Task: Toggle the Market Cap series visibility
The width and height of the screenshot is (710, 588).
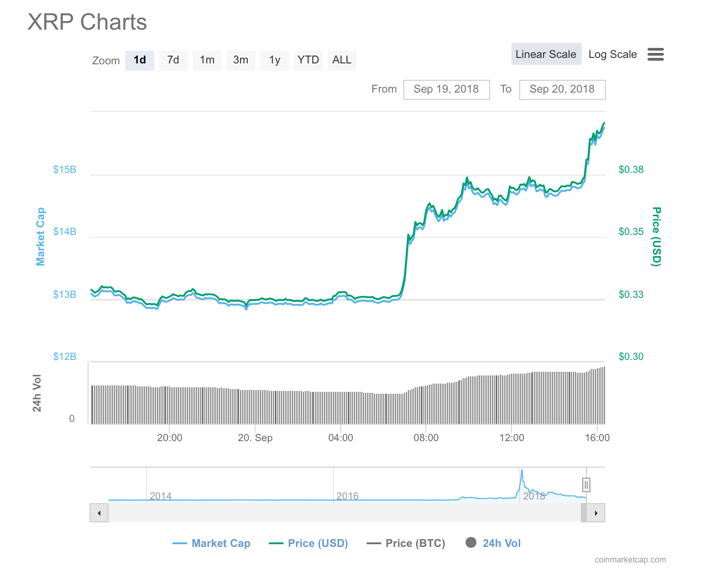Action: pos(221,543)
